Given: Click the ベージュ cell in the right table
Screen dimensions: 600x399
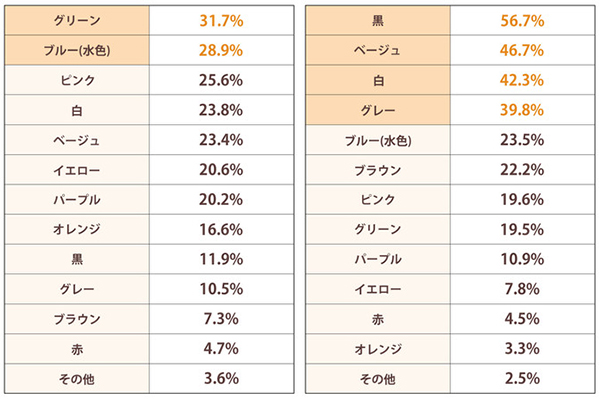Looking at the screenshot, I should click(x=378, y=50).
